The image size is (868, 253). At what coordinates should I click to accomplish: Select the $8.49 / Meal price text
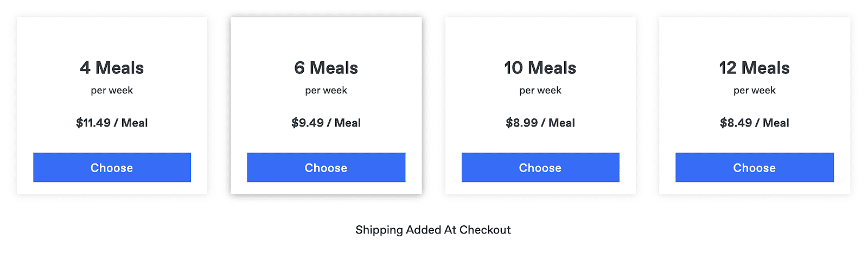coord(755,123)
